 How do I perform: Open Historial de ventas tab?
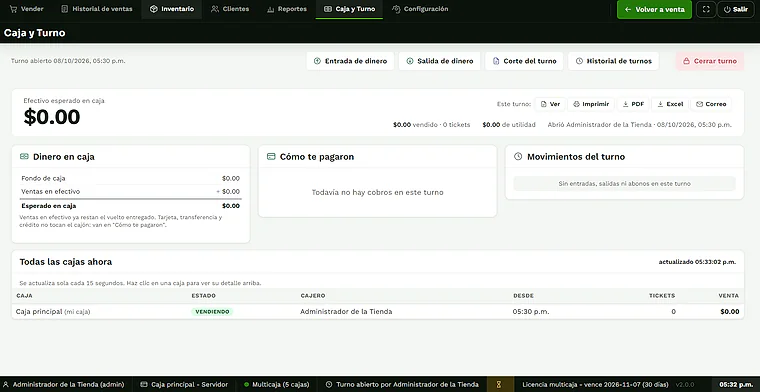tap(97, 9)
